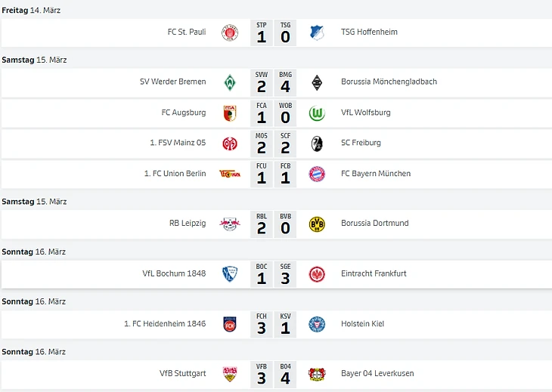
Task: Click the yellow BVB Dortmund logo
Action: pos(317,224)
